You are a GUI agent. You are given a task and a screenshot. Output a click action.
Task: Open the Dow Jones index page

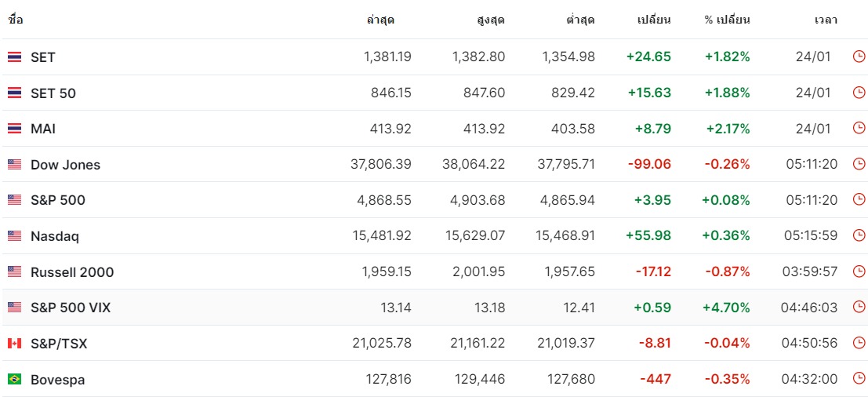point(65,165)
